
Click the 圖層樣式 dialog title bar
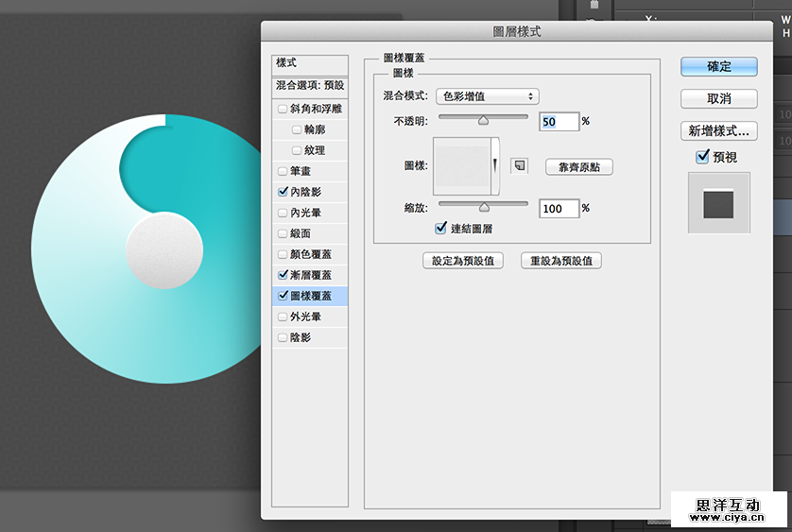click(x=516, y=31)
